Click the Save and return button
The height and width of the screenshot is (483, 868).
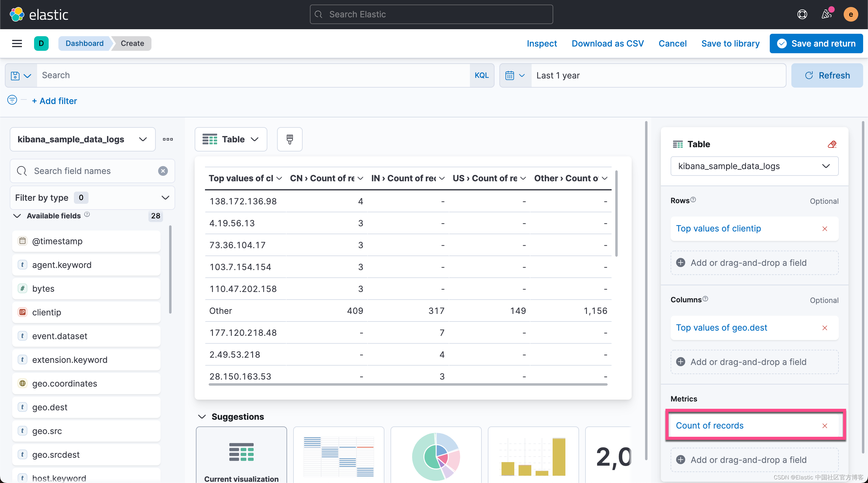click(816, 43)
